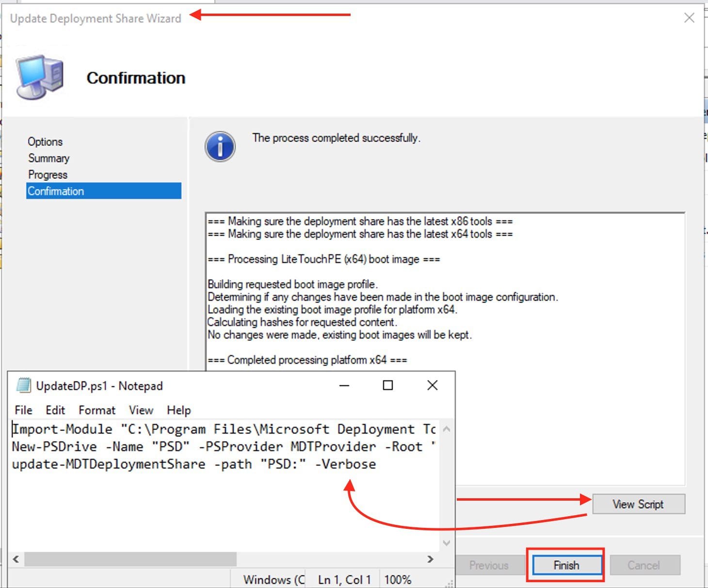This screenshot has width=708, height=588.
Task: Click the Notepad document icon in title bar
Action: [23, 386]
